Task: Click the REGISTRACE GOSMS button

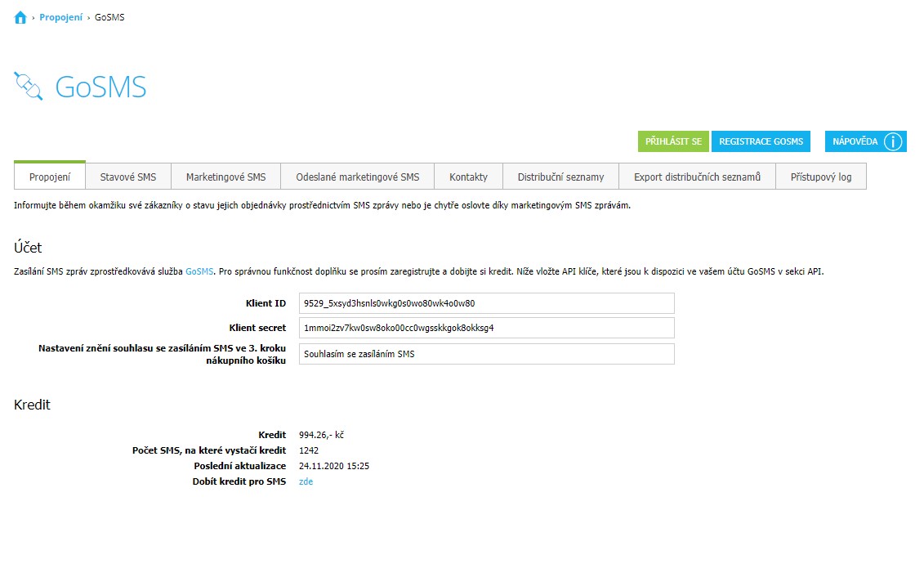Action: (761, 141)
